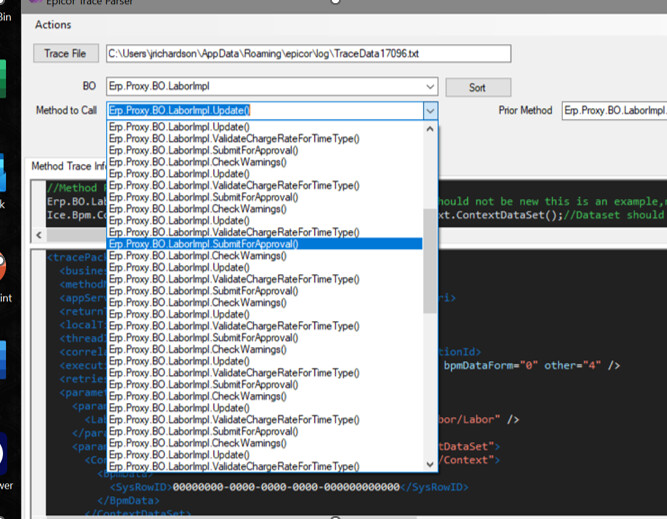
Task: Click the Trace File button
Action: click(65, 53)
